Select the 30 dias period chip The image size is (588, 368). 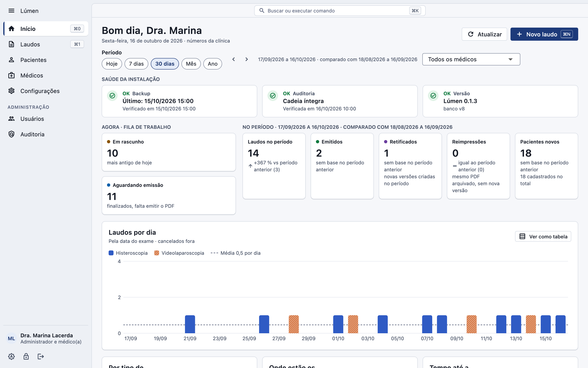pos(165,64)
